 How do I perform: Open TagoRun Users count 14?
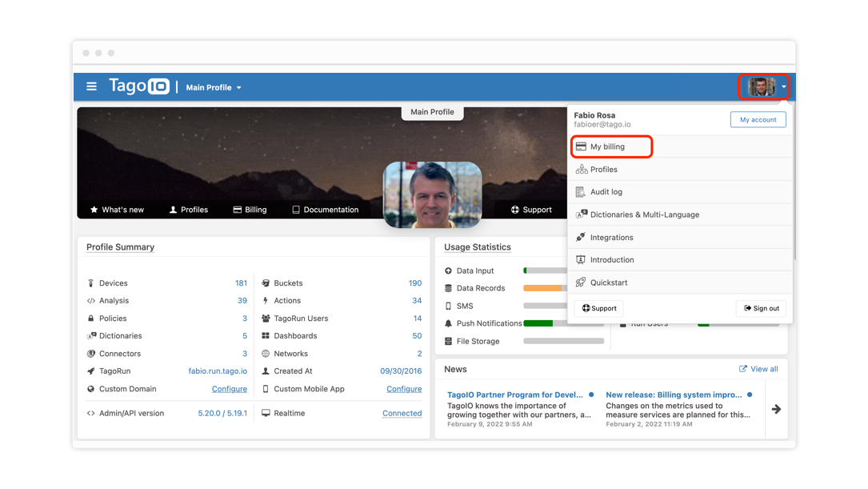[x=418, y=319]
